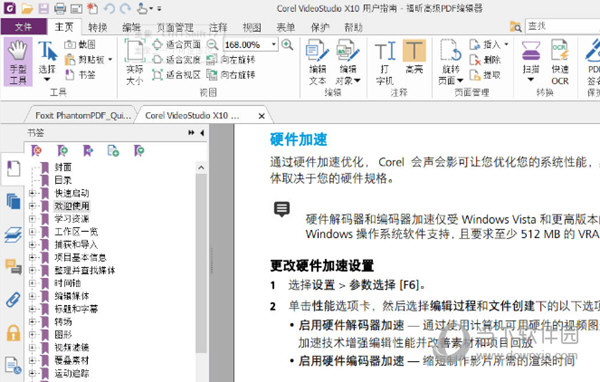This screenshot has width=600, height=382.
Task: Click Extract pages (提取)
Action: coord(485,75)
